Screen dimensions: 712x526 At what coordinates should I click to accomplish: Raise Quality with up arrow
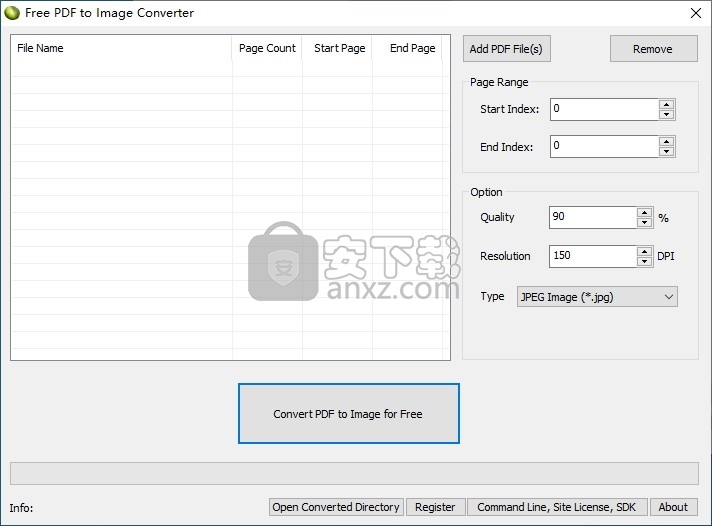point(645,212)
